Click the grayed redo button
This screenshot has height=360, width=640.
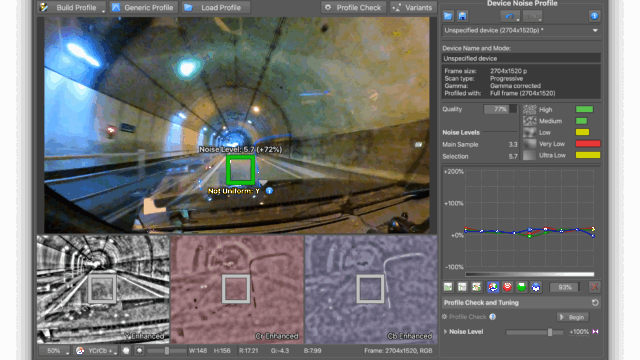[532, 16]
